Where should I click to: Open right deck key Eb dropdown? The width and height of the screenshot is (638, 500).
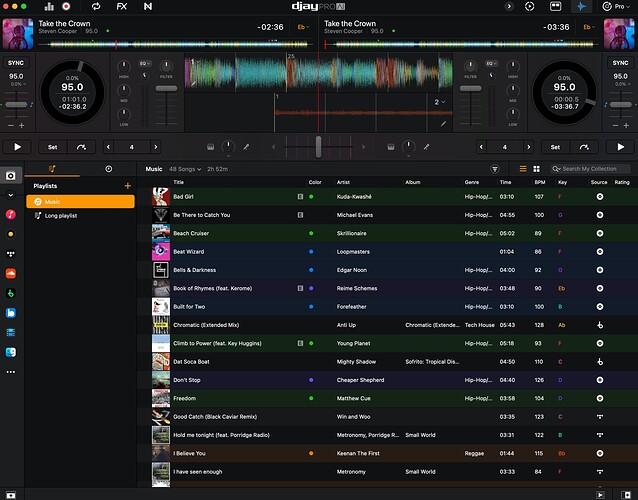tap(589, 27)
